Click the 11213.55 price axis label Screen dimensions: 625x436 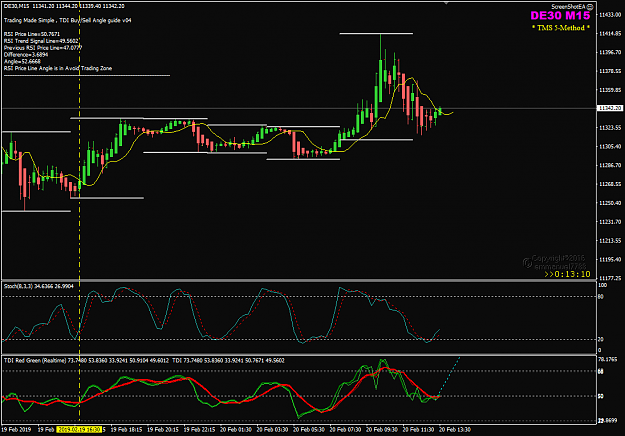(x=610, y=240)
